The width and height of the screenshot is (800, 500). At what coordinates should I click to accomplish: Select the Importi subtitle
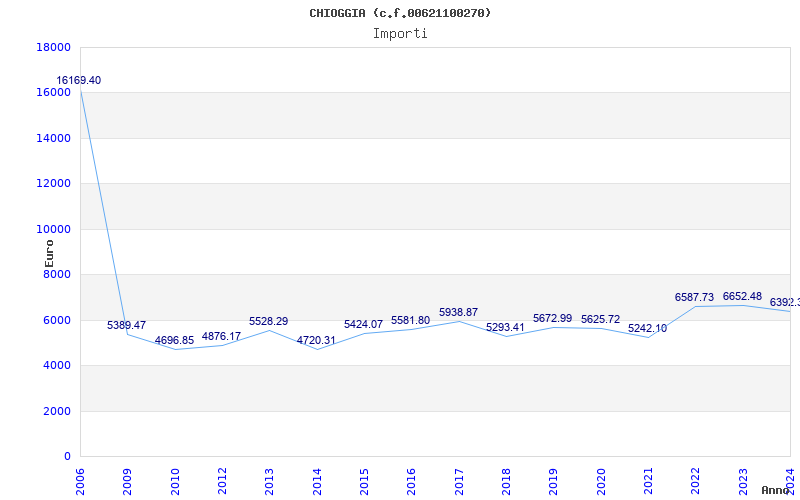click(x=400, y=34)
